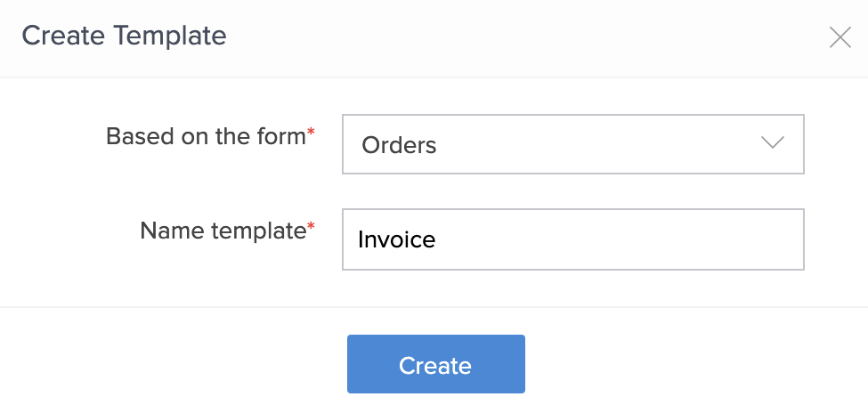The width and height of the screenshot is (868, 413).
Task: Expand the form dropdown chevron arrow
Action: tap(772, 143)
